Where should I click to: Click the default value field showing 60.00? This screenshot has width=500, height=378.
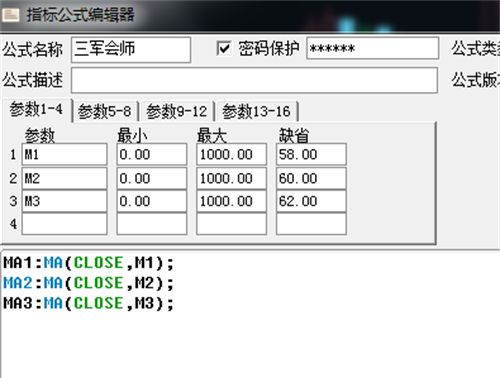(311, 178)
